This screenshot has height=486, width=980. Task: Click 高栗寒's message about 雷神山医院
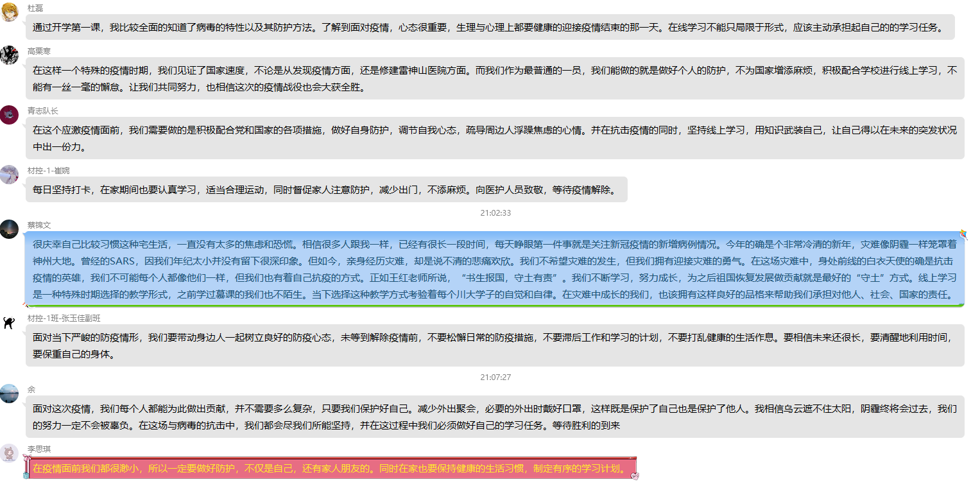click(x=494, y=78)
